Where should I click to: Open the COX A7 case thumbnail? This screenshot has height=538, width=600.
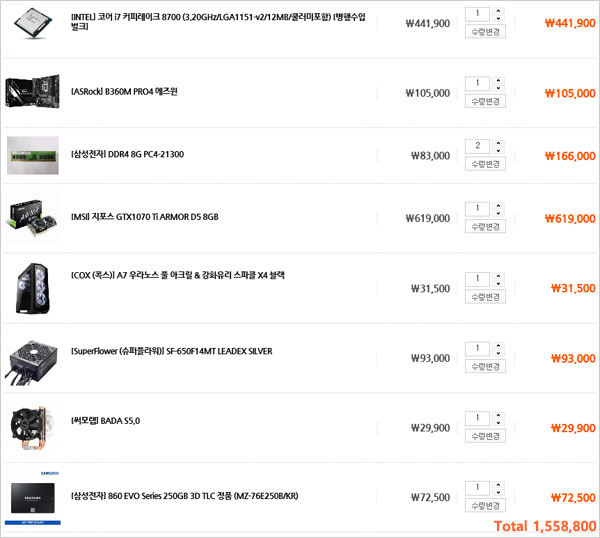coord(33,288)
